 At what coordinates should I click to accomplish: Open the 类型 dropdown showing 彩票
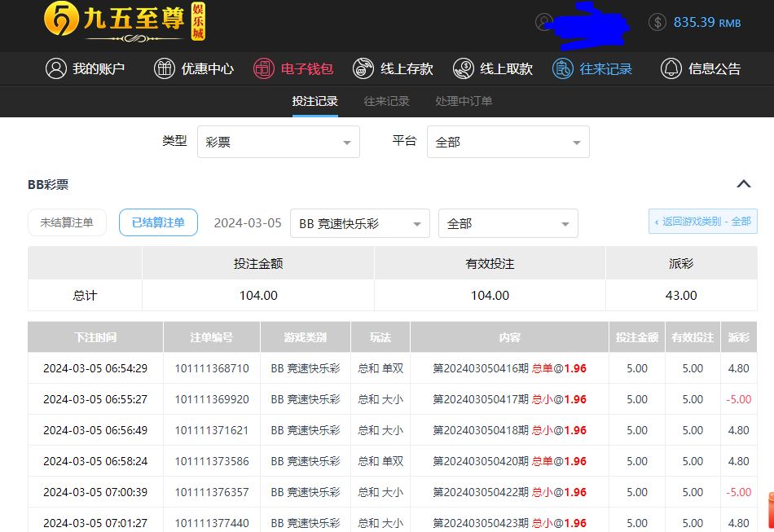click(279, 142)
